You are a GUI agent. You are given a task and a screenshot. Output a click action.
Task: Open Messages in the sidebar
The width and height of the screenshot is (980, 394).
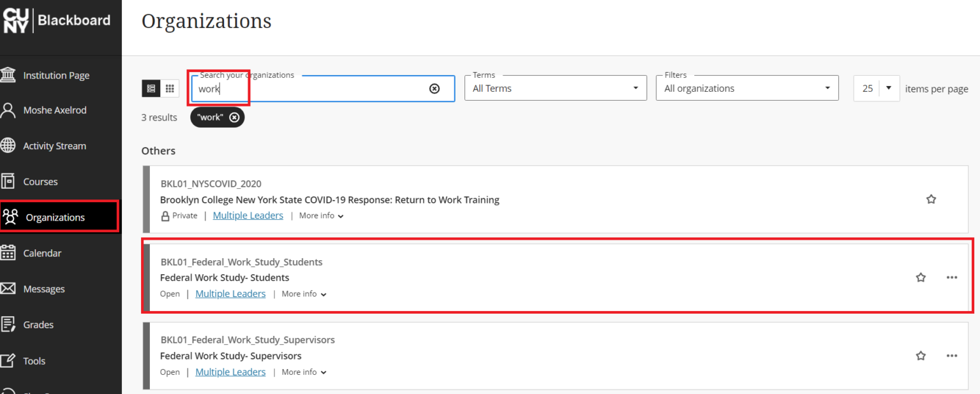click(x=44, y=289)
